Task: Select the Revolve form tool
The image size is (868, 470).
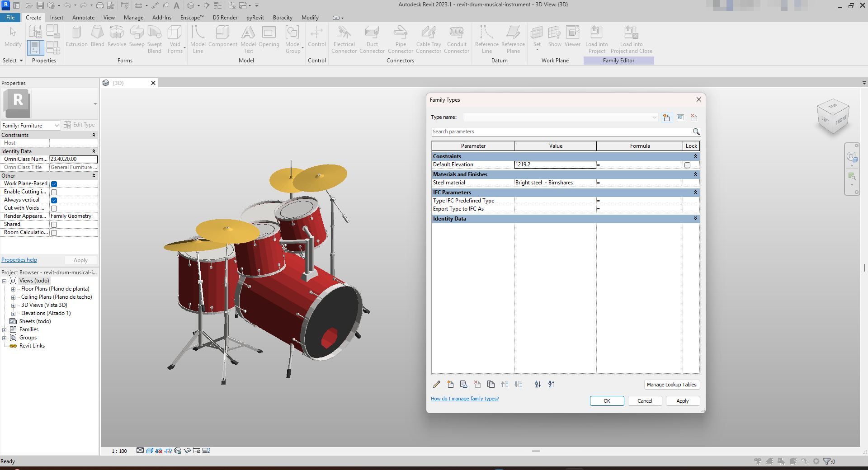Action: pyautogui.click(x=117, y=36)
